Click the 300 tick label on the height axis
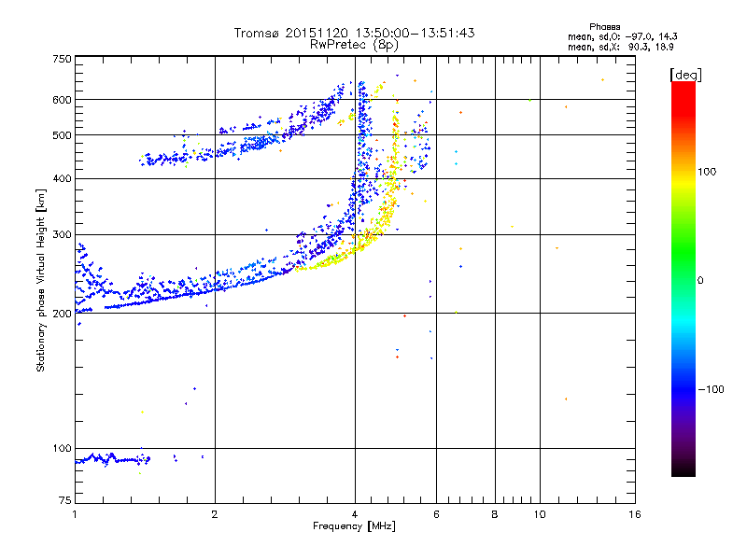The height and width of the screenshot is (560, 747). tap(63, 235)
